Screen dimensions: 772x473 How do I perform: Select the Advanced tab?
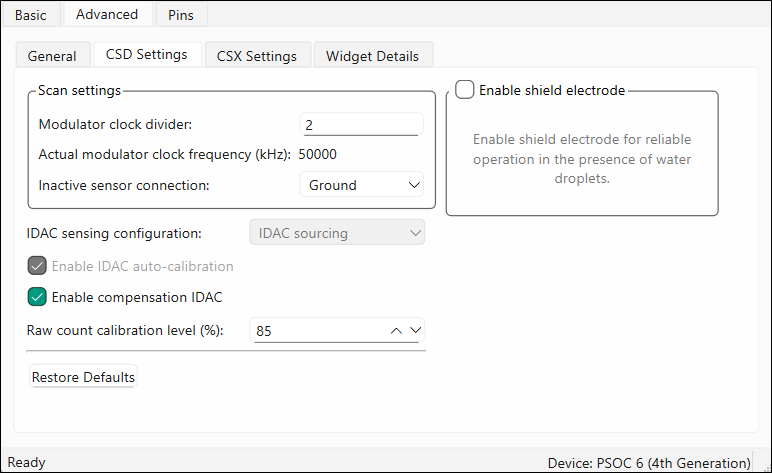click(107, 14)
